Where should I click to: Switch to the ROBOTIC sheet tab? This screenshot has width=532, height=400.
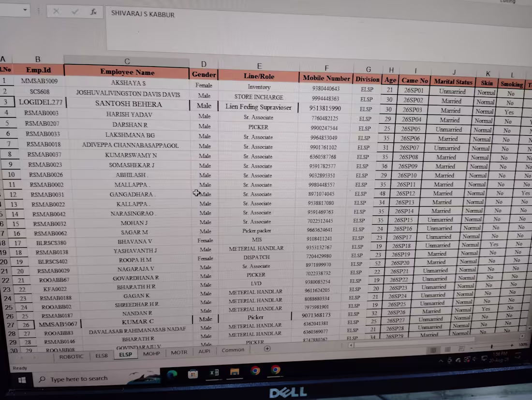(x=71, y=356)
